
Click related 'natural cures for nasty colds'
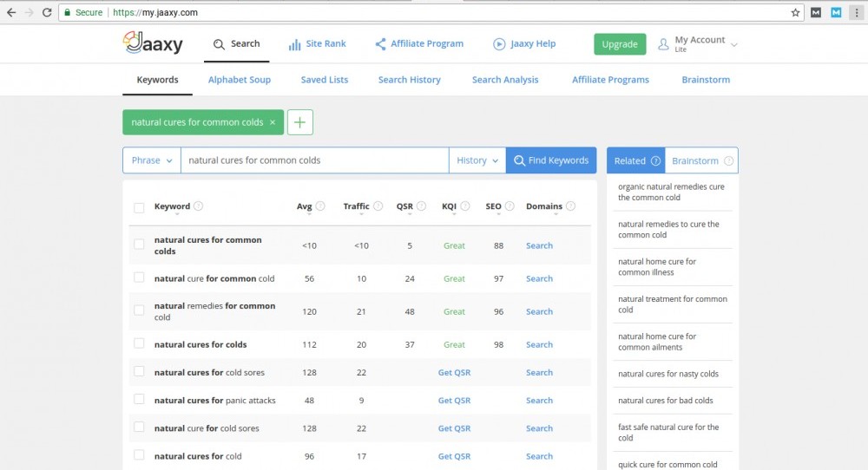click(668, 374)
